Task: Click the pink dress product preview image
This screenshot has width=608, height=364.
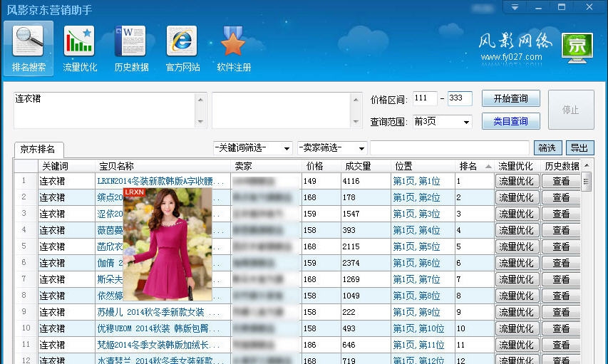Action: pos(168,244)
